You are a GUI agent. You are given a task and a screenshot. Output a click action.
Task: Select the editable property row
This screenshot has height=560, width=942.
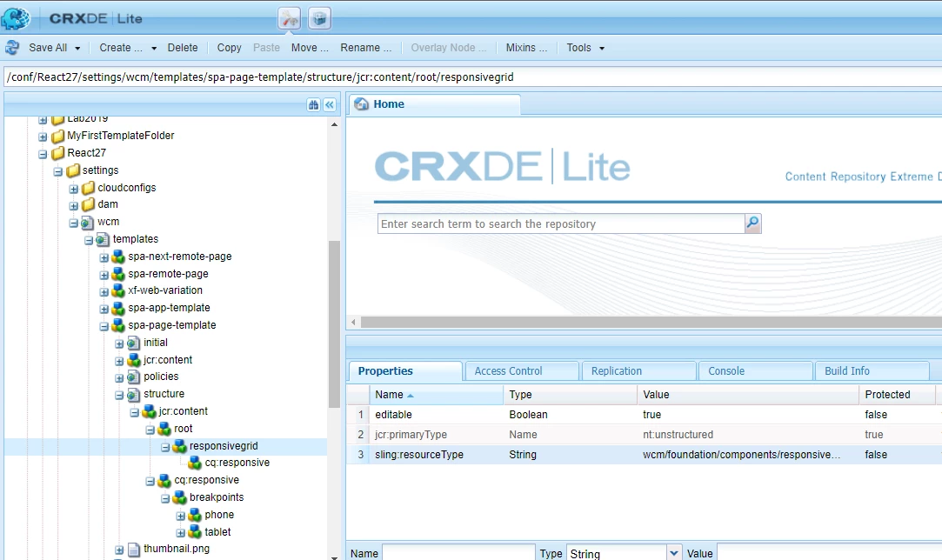pos(644,415)
